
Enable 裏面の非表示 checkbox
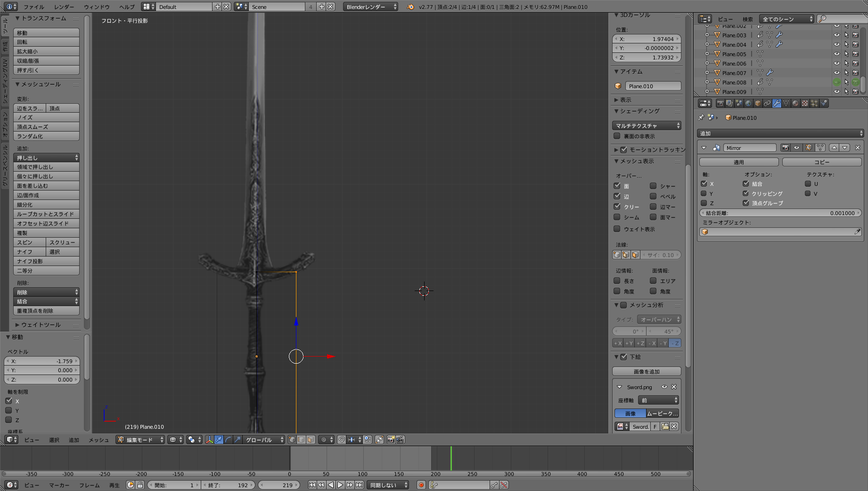pyautogui.click(x=617, y=136)
